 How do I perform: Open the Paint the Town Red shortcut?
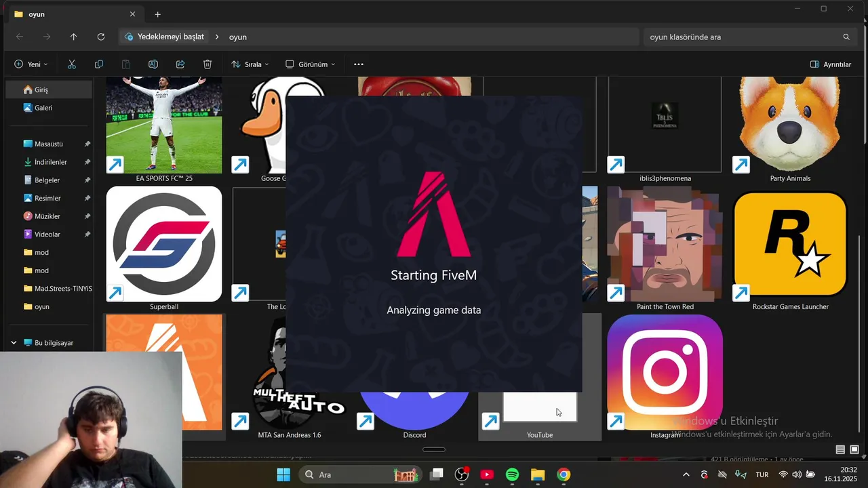pyautogui.click(x=665, y=249)
